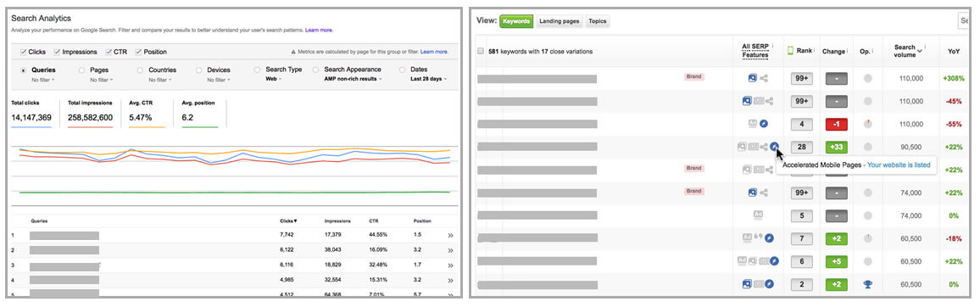Click the red -1 change badge
980x307 pixels.
coord(836,124)
